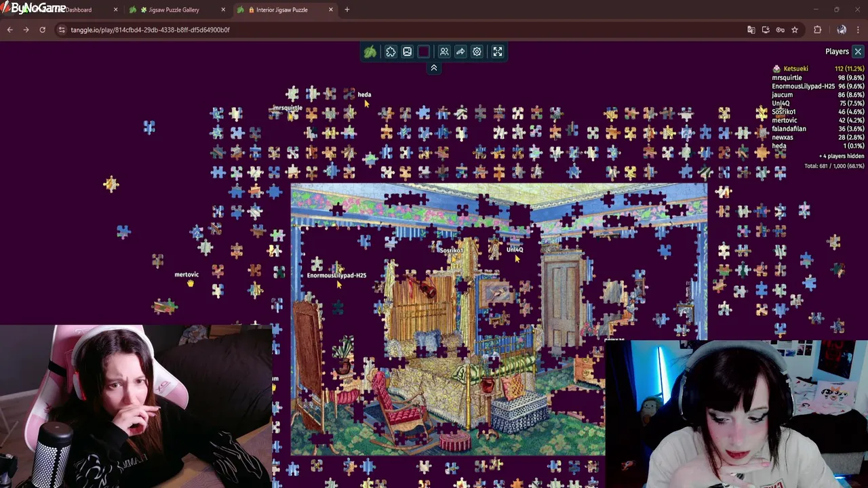Click the puzzle piece toolbar icon
Viewport: 868px width, 488px height.
(x=391, y=52)
